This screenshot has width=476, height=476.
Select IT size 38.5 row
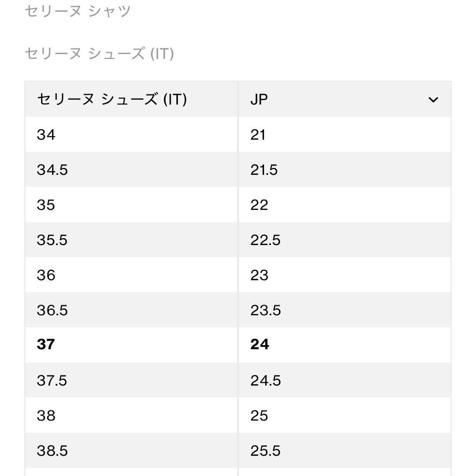click(x=53, y=451)
